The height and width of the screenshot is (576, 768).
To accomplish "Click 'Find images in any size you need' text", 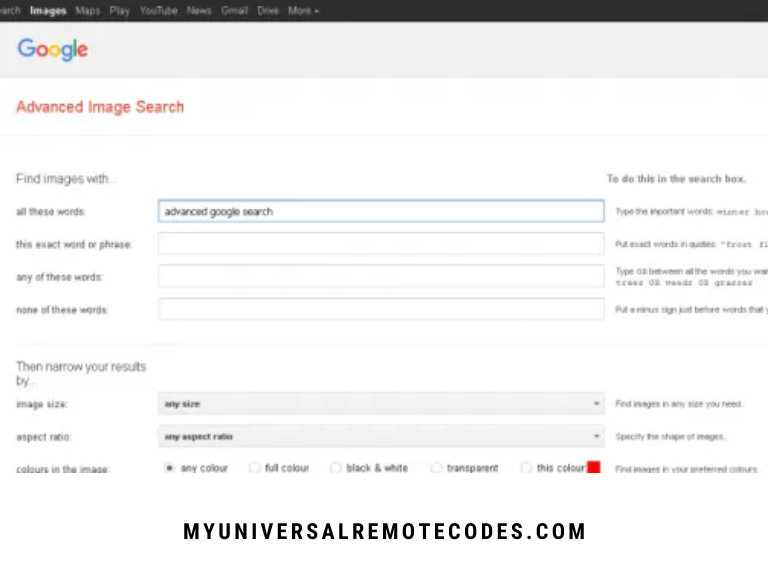I will pos(679,404).
